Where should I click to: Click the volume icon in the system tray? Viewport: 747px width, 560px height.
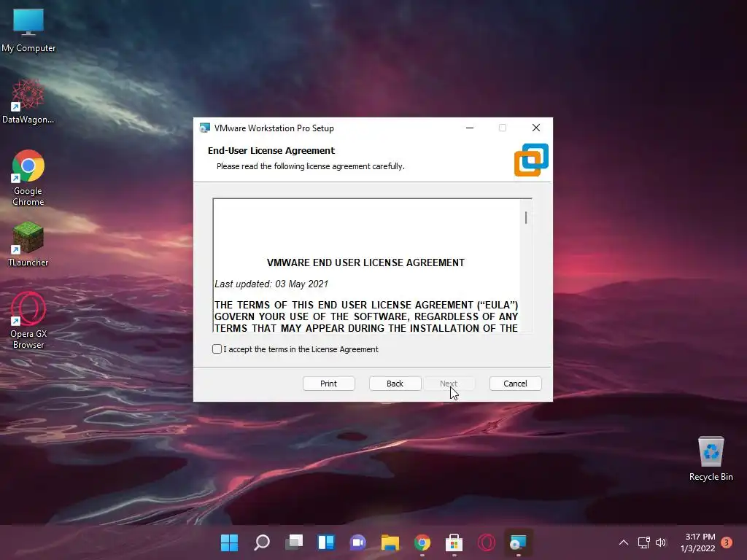pos(661,542)
